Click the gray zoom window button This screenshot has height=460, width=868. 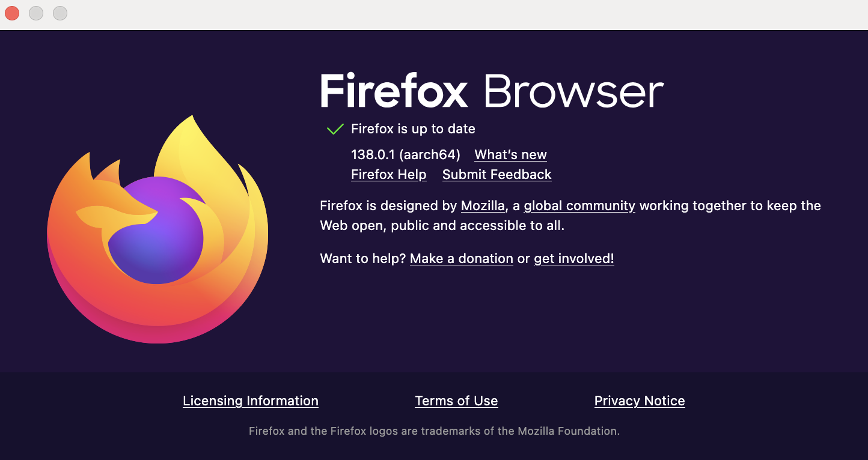click(x=60, y=13)
